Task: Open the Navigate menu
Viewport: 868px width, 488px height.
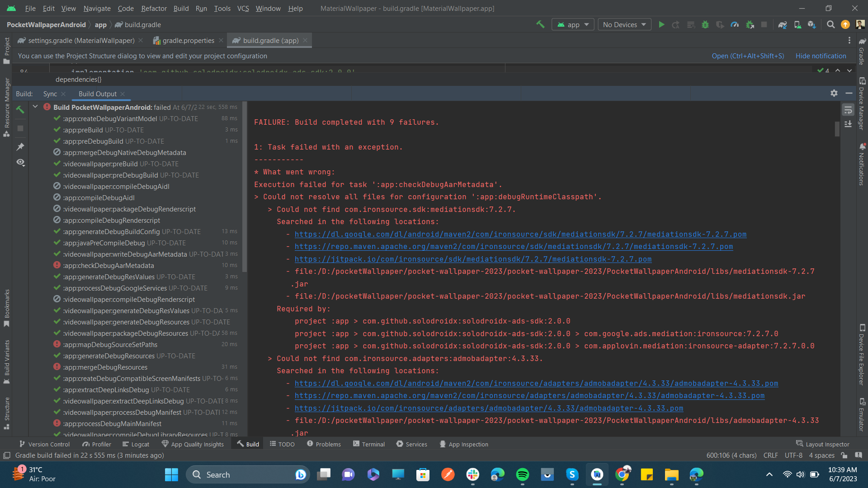Action: click(97, 8)
